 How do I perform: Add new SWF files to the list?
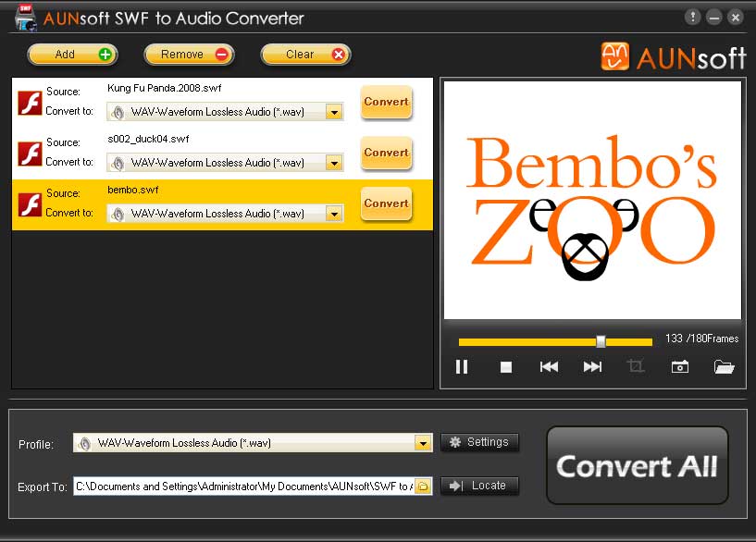[x=72, y=55]
